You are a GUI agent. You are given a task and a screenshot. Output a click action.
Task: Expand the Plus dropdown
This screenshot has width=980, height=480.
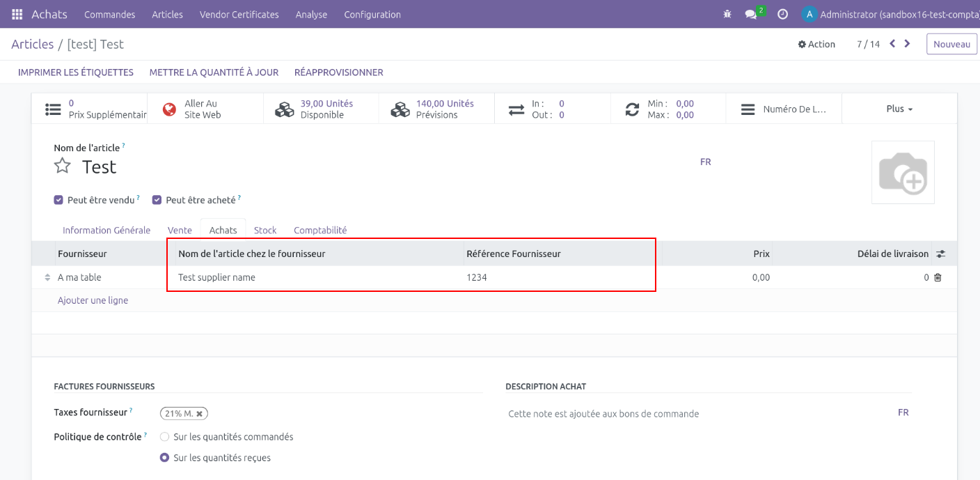click(x=899, y=109)
